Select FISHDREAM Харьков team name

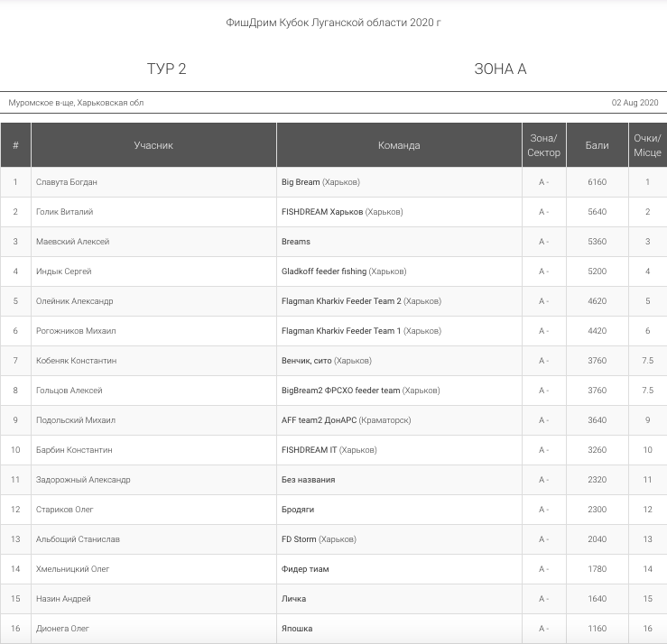(322, 212)
